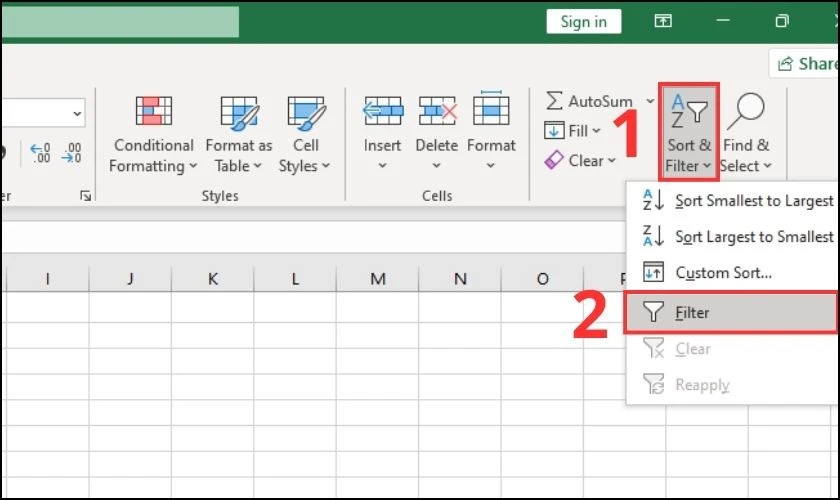Minimize the Excel window
Screen dimensions: 840x500
click(x=723, y=20)
